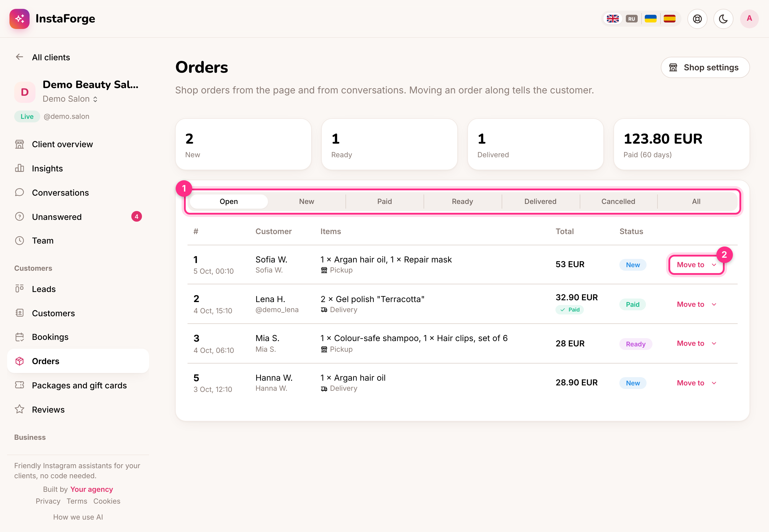Screen dimensions: 769x532
Task: Open the Cookies link
Action: (107, 501)
